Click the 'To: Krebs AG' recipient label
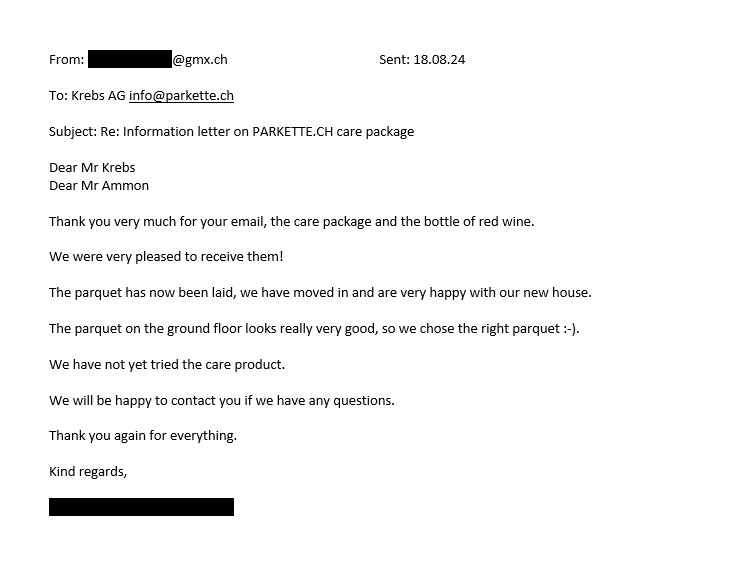The height and width of the screenshot is (565, 733). click(x=87, y=96)
